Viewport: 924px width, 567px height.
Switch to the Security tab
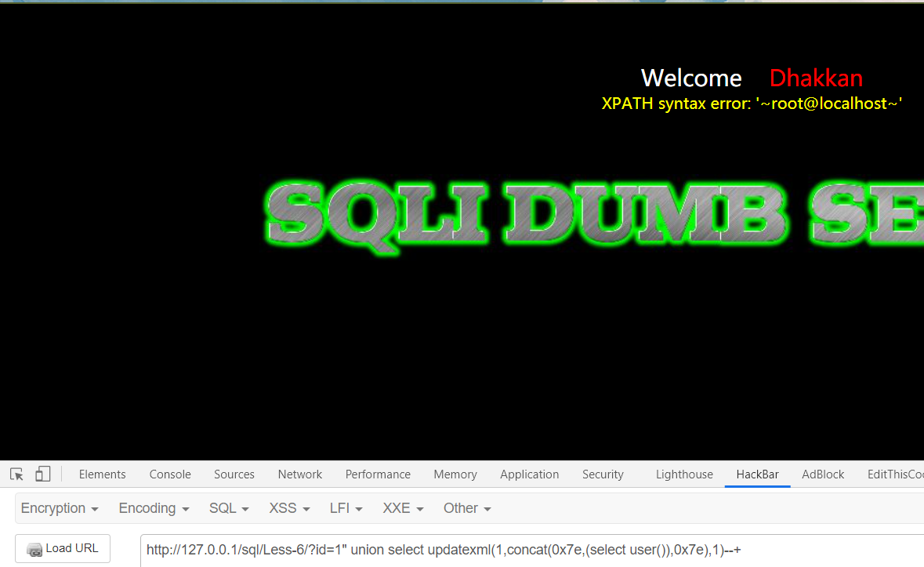(x=602, y=474)
